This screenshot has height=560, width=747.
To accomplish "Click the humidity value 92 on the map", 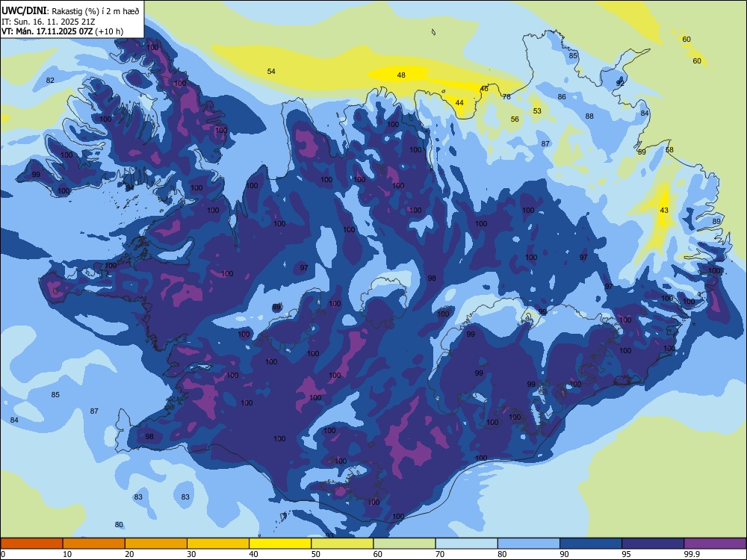I will click(x=620, y=83).
